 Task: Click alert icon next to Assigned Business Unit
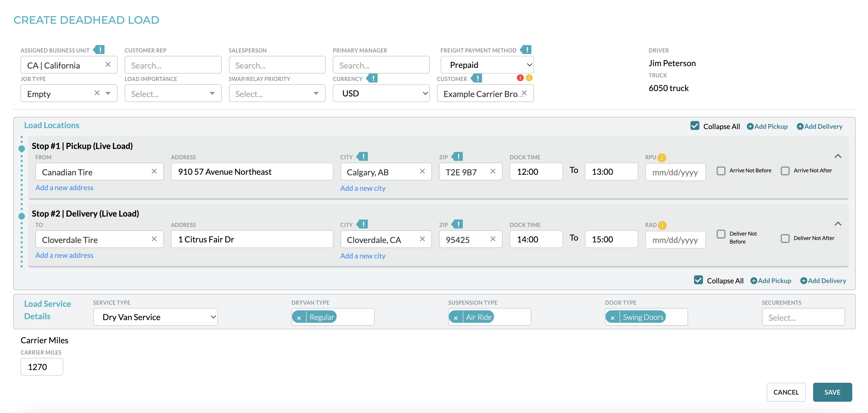(x=99, y=50)
